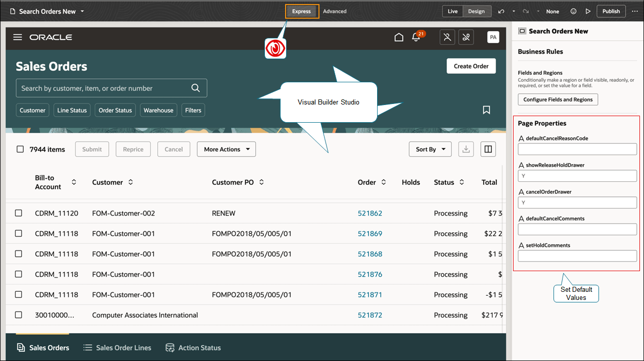Sort the Status column arrows
The width and height of the screenshot is (644, 361).
pos(462,182)
